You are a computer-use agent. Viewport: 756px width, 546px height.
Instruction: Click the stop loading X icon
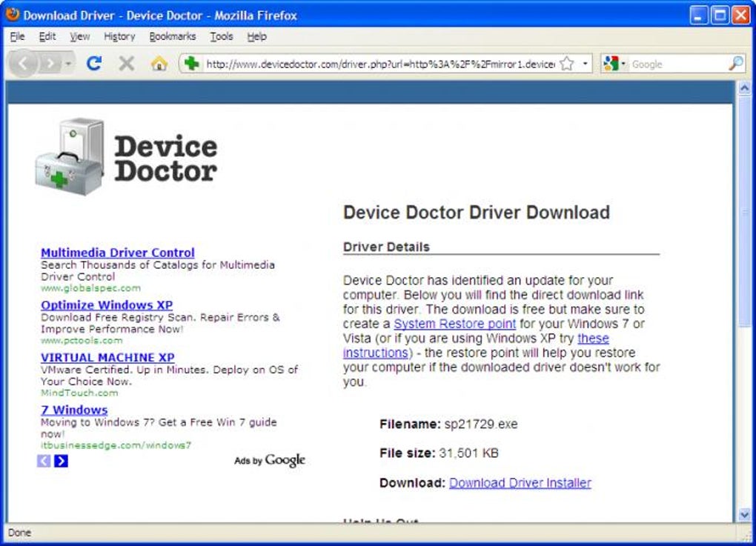[126, 63]
